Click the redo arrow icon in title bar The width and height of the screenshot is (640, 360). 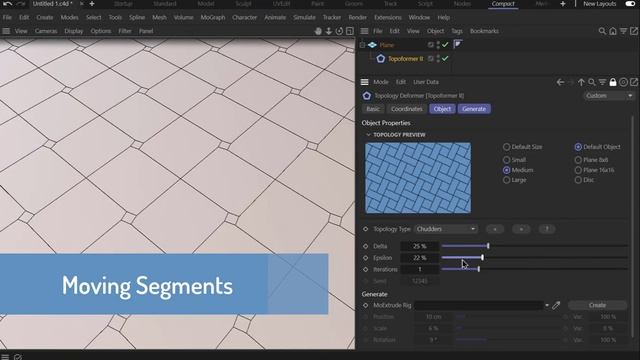(21, 4)
